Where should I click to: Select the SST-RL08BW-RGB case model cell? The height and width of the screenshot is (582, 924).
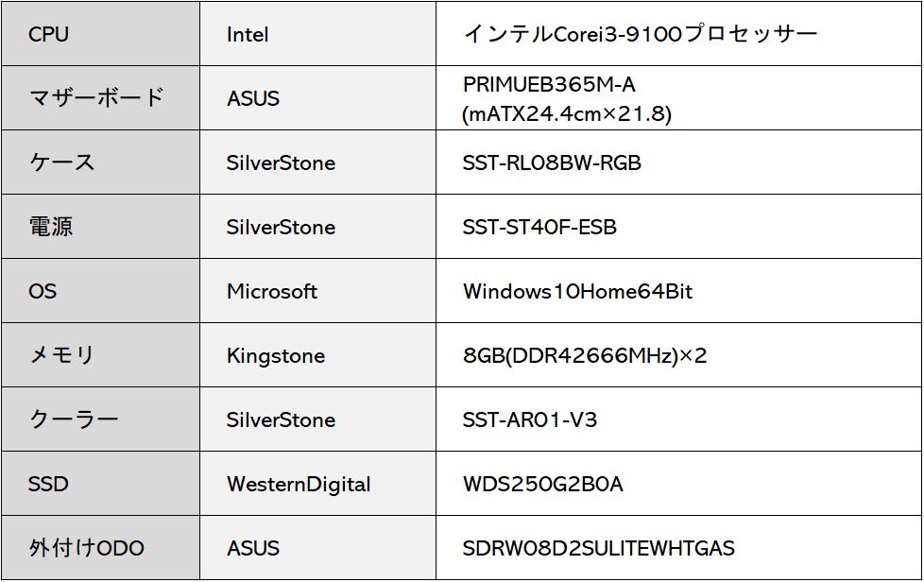(x=679, y=162)
